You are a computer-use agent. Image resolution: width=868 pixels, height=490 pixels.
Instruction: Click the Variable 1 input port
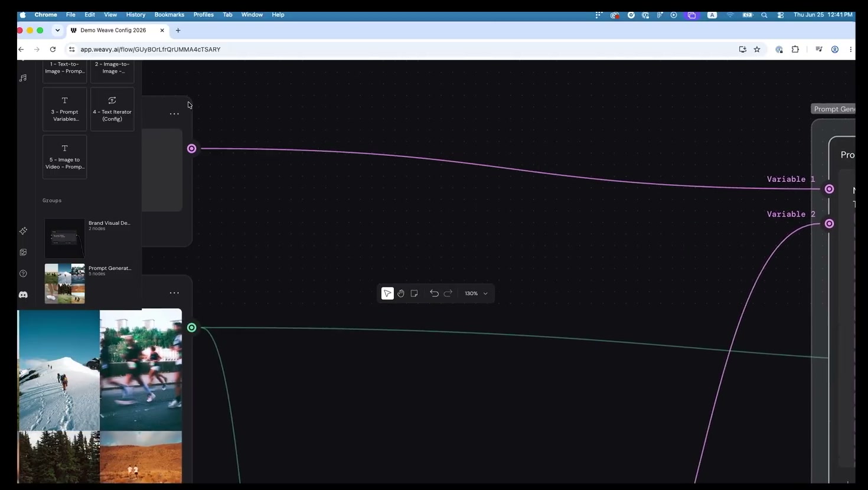click(829, 189)
